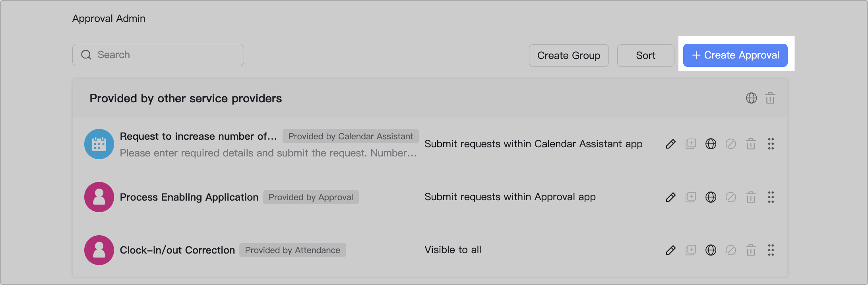
Task: Disable the Request to increase number approval
Action: tap(731, 144)
